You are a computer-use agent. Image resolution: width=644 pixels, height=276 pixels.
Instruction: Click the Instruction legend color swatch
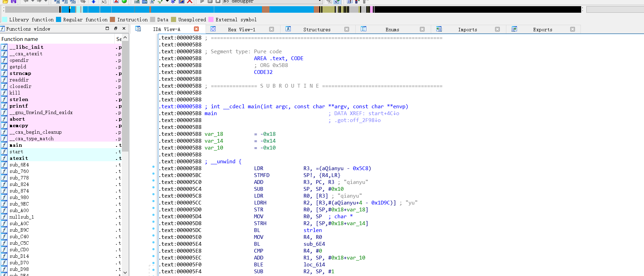pos(112,19)
